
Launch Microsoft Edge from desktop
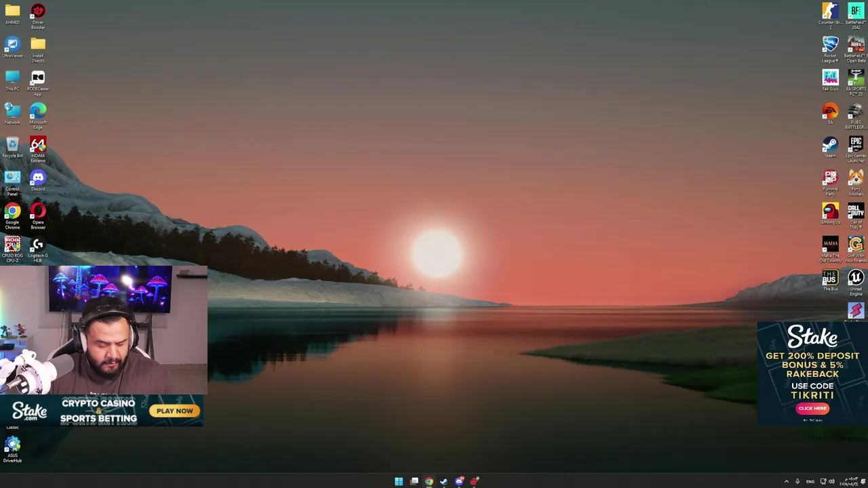pyautogui.click(x=38, y=116)
